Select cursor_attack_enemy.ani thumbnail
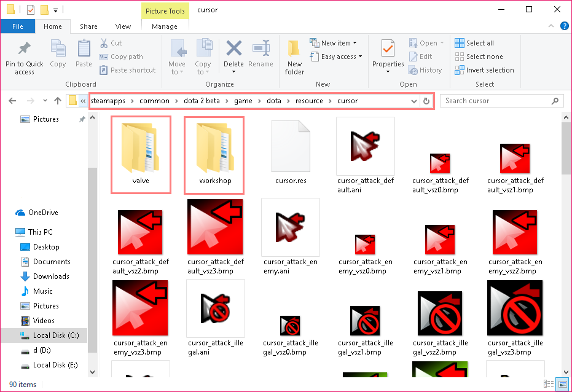This screenshot has height=392, width=572. 291,227
